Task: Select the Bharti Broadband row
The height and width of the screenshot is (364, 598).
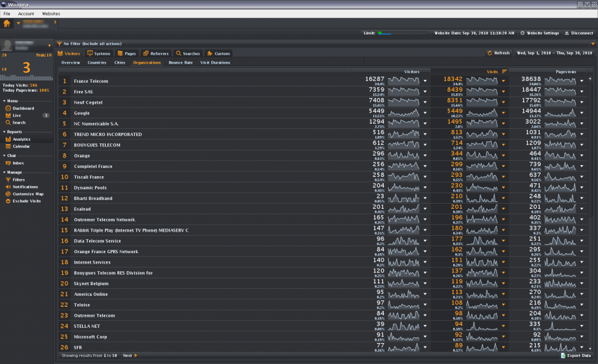Action: 324,198
